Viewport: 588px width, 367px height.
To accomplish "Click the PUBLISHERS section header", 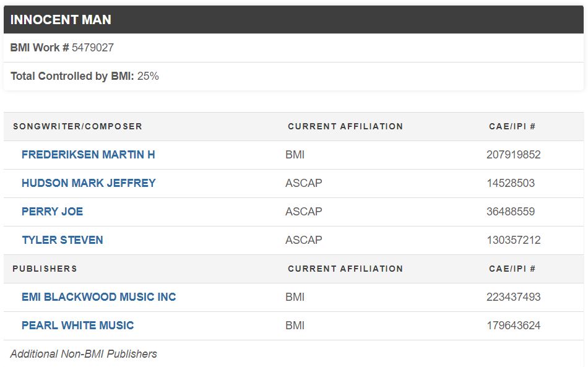I will [45, 269].
